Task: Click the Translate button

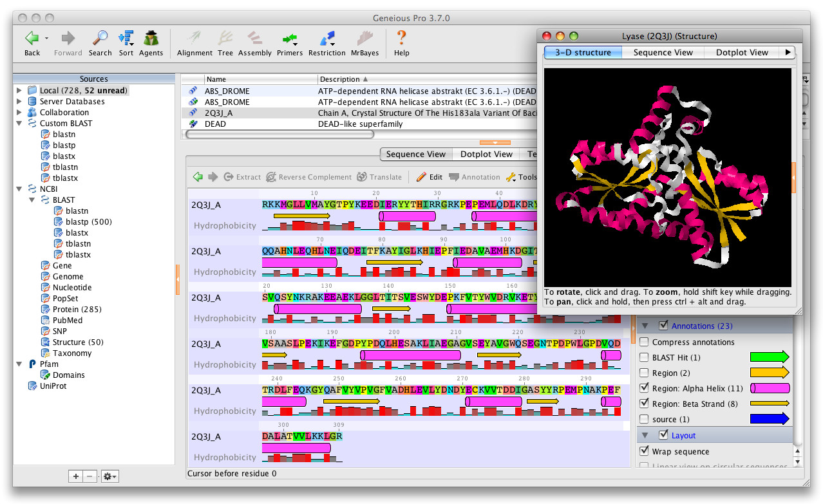Action: pos(379,177)
